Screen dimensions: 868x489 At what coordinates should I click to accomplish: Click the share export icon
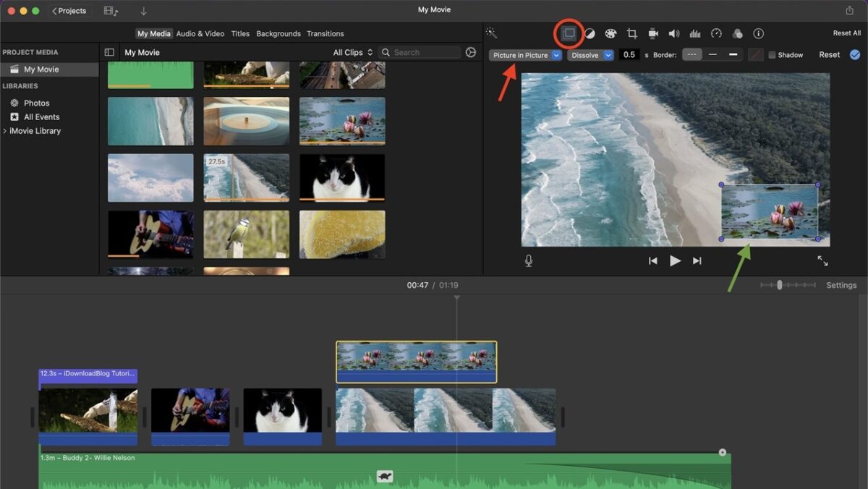point(849,11)
